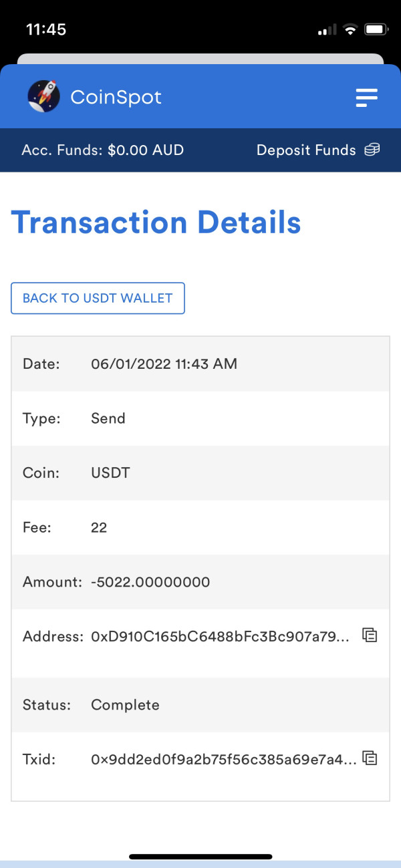Tap the Transaction Details heading
Viewport: 401px width, 868px height.
tap(156, 223)
